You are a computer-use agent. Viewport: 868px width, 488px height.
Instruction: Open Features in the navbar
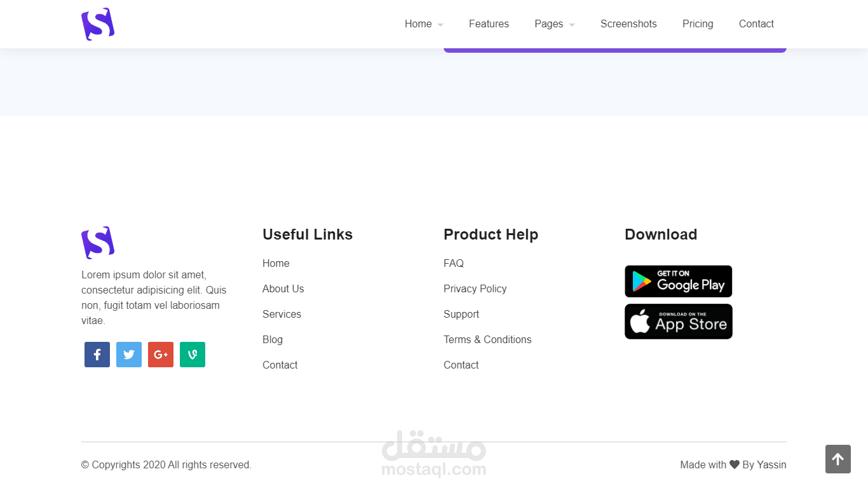coord(489,24)
